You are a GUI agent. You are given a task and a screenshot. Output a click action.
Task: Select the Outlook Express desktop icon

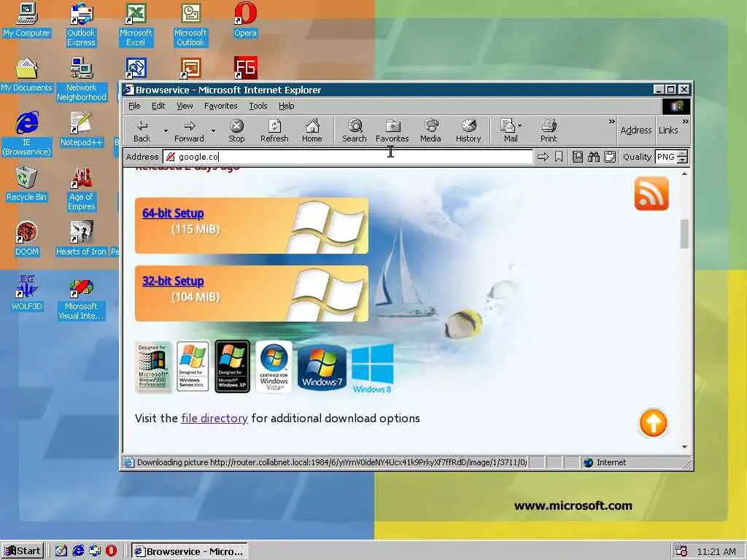click(82, 25)
